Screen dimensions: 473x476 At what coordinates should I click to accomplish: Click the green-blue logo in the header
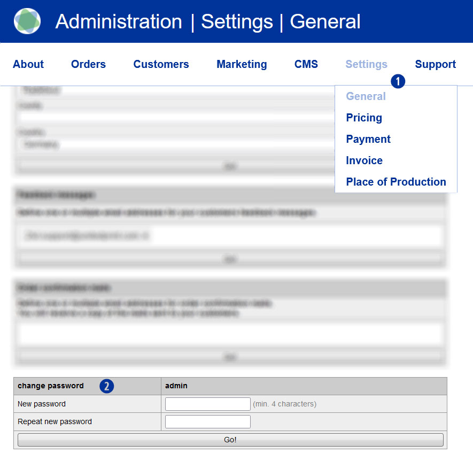point(27,21)
